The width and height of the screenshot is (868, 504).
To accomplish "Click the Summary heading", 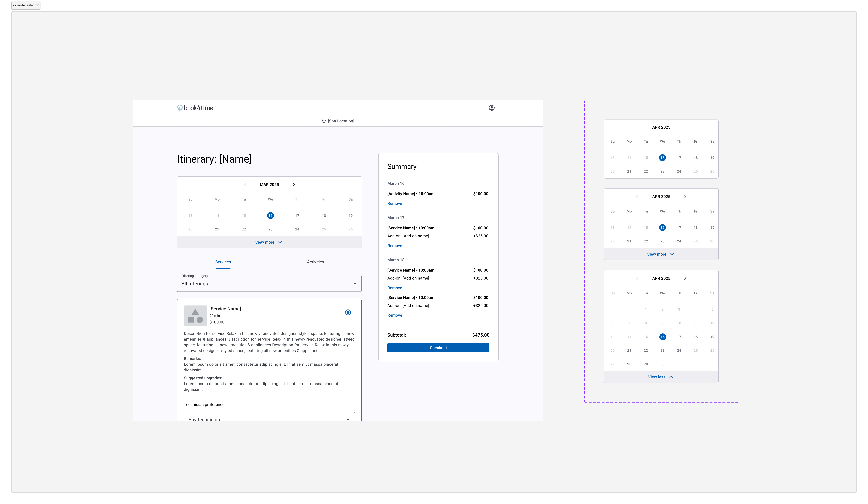I will tap(402, 167).
